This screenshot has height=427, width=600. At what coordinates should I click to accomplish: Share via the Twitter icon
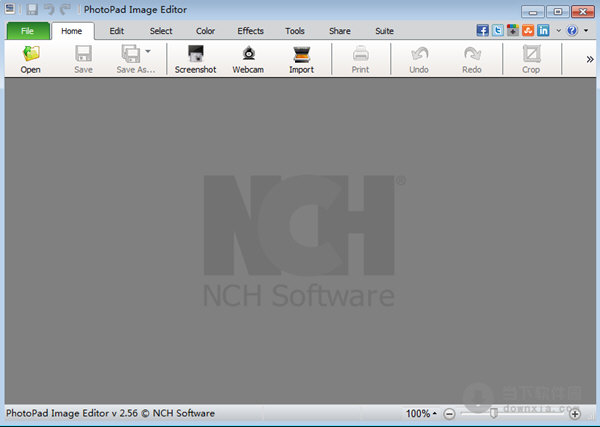click(497, 30)
